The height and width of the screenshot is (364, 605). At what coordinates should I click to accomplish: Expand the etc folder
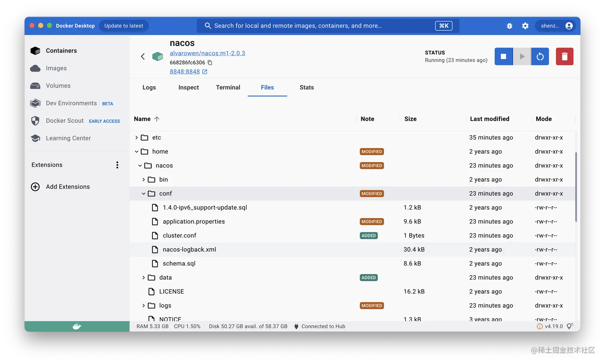136,138
